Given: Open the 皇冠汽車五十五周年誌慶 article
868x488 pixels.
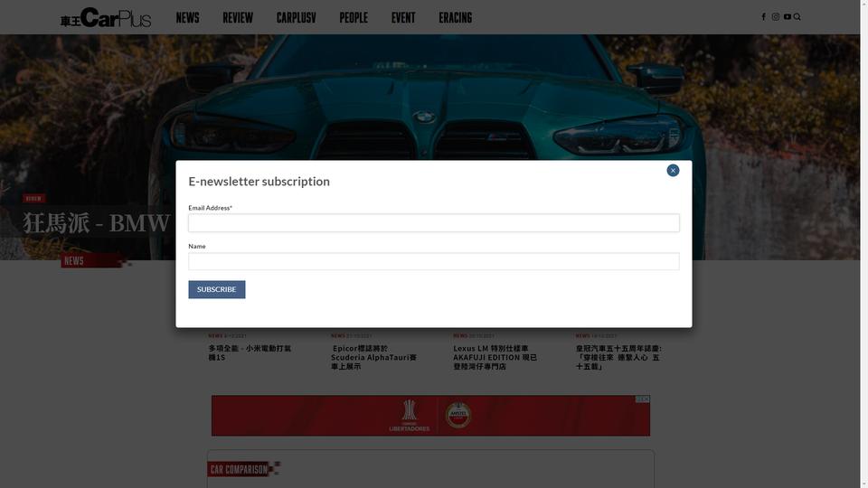Looking at the screenshot, I should (x=618, y=357).
